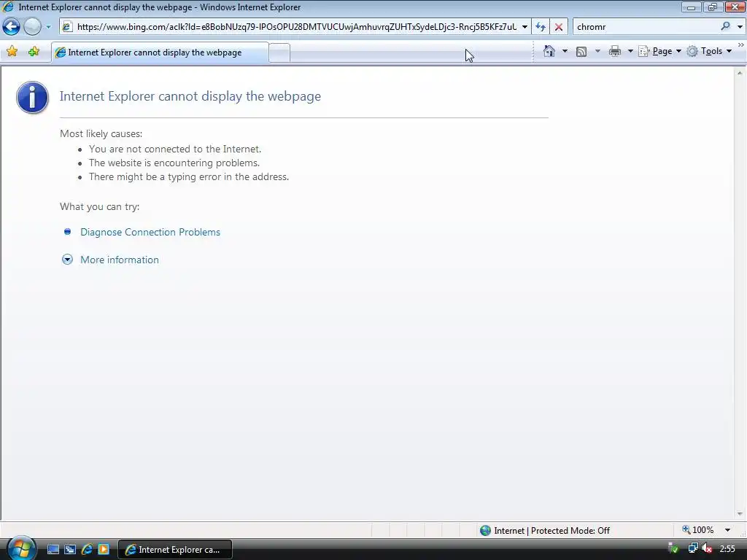Click the vertical scrollbar up arrow
747x560 pixels.
point(740,73)
